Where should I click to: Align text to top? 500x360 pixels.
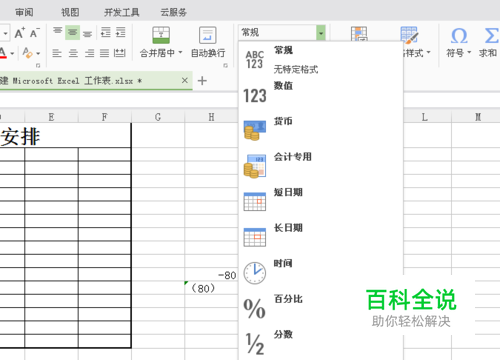coord(58,32)
